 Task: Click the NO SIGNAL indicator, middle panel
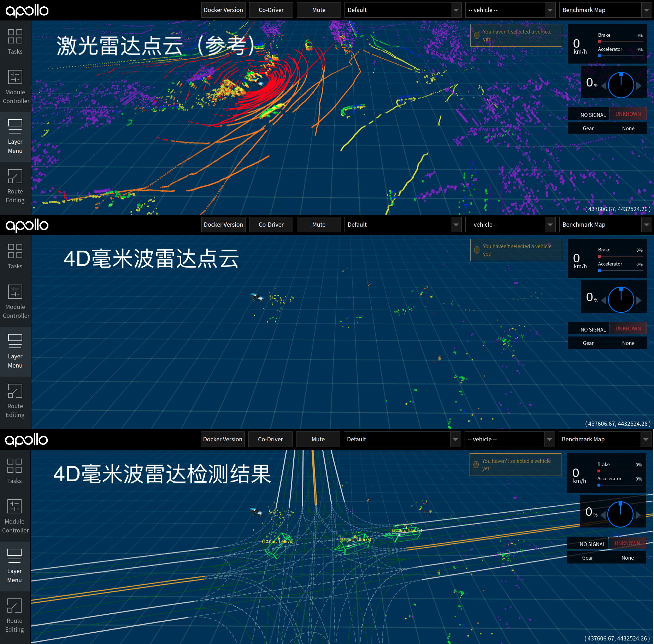click(x=588, y=329)
